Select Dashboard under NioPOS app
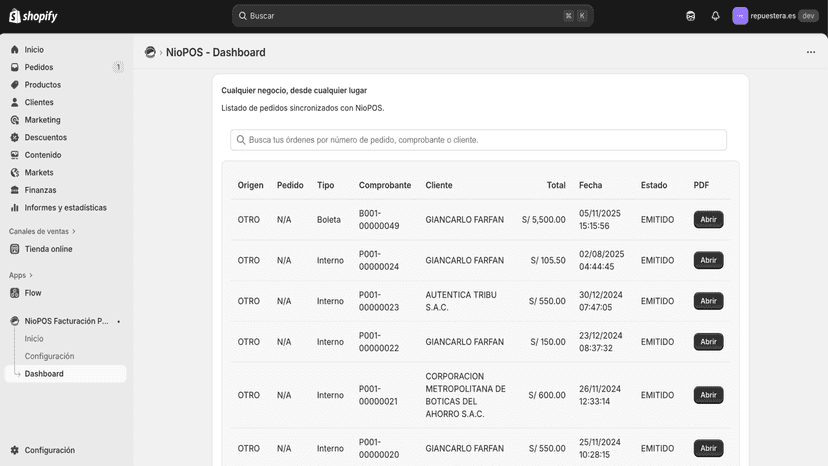828x466 pixels. coord(65,374)
